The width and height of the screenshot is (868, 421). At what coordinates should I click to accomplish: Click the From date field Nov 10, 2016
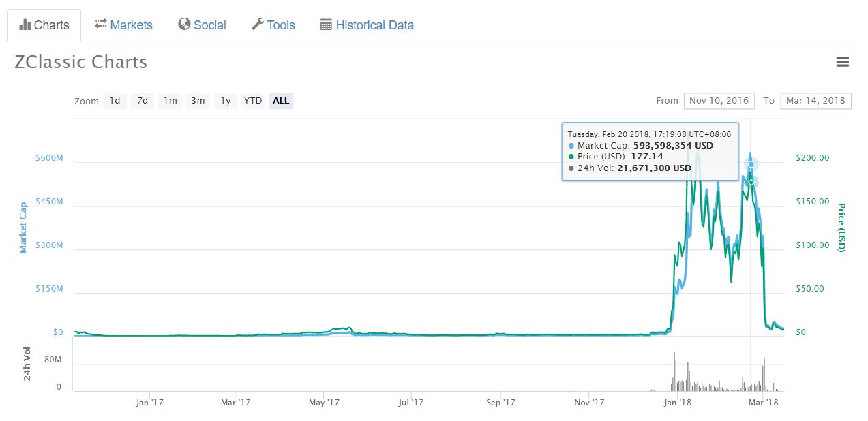point(719,101)
